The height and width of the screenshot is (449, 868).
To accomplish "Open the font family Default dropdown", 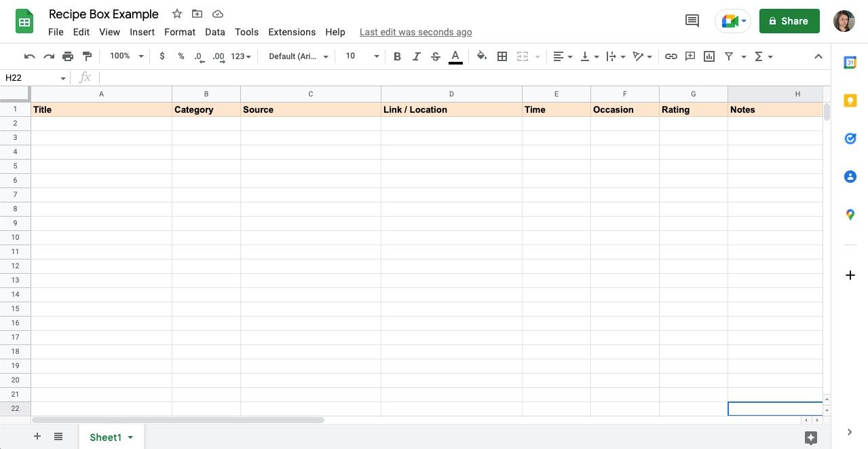I will tap(299, 56).
